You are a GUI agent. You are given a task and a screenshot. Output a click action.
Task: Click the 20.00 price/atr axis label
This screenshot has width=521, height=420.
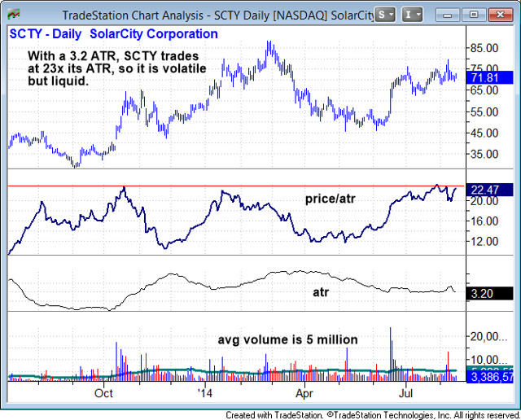click(x=484, y=201)
